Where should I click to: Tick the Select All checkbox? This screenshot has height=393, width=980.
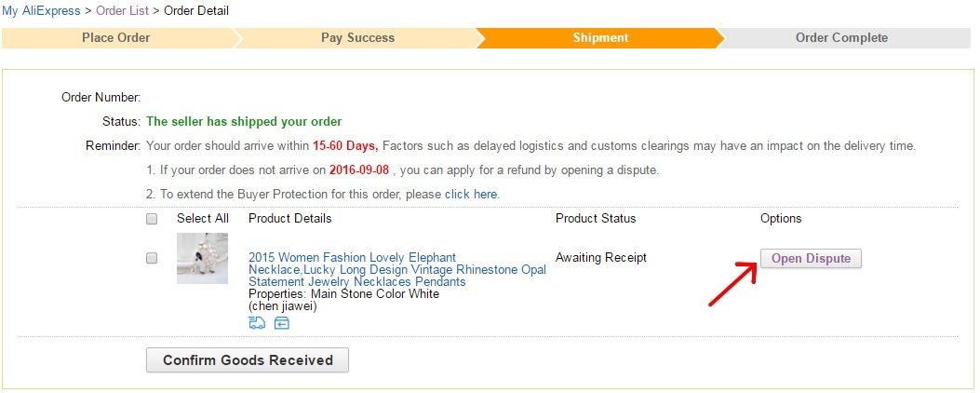pos(152,219)
